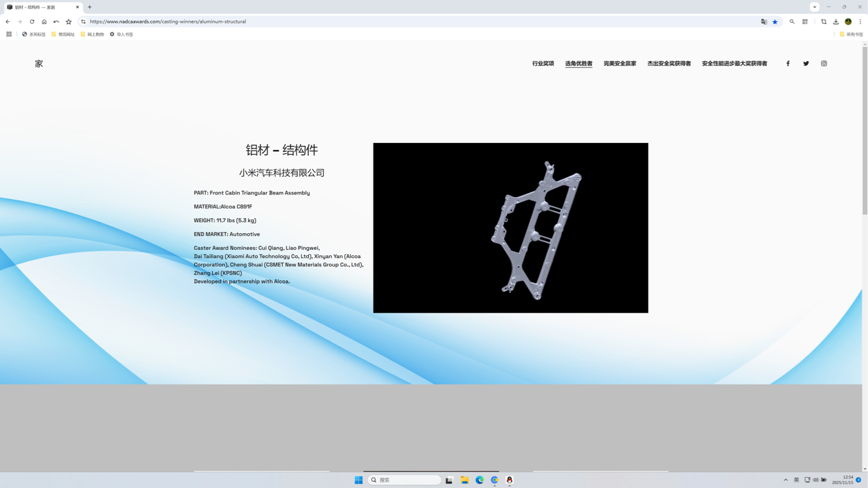868x488 pixels.
Task: Open the 常用网址 bookmark folder
Action: click(63, 34)
